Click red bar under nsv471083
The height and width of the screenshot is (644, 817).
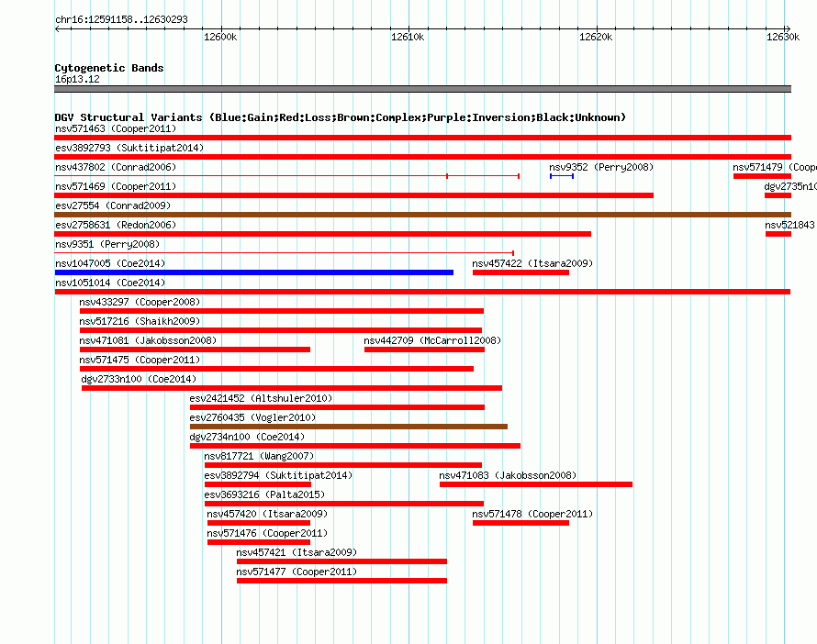[535, 484]
